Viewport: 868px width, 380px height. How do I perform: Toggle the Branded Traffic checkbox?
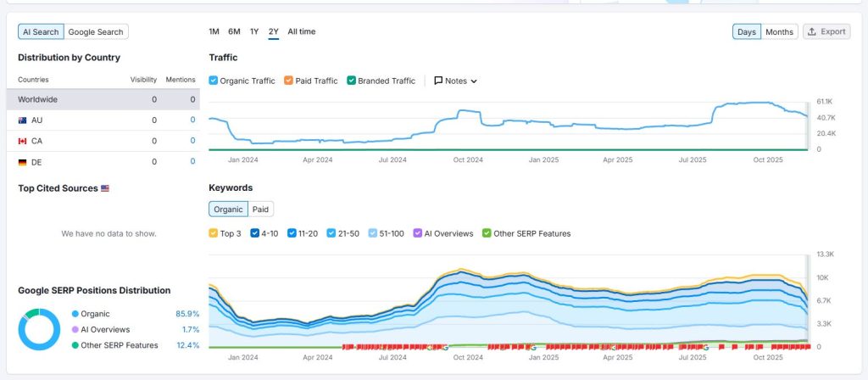[352, 81]
